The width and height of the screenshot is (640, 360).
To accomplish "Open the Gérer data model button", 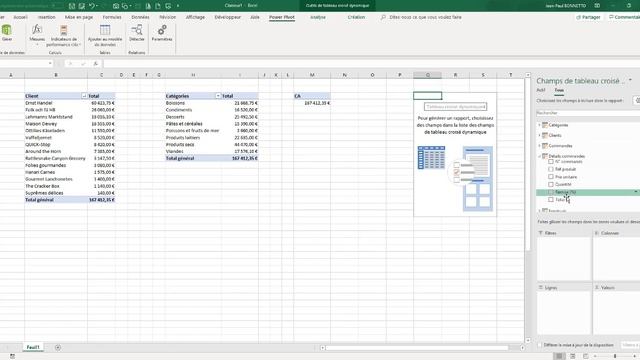I will (x=7, y=33).
